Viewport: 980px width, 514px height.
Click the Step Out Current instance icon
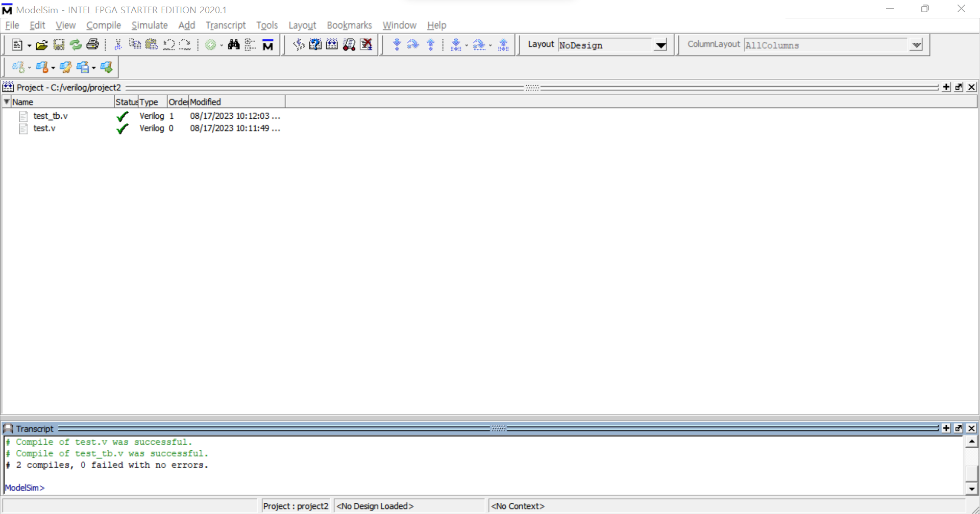click(503, 45)
